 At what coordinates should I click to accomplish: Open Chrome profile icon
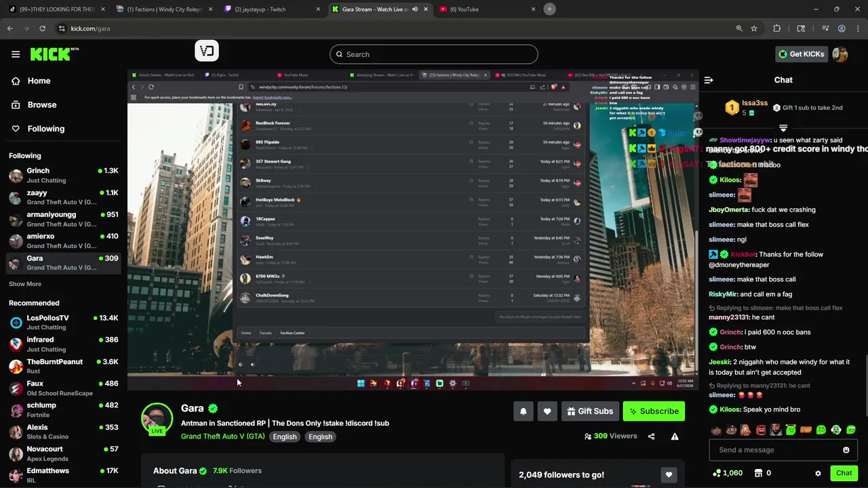coord(842,28)
